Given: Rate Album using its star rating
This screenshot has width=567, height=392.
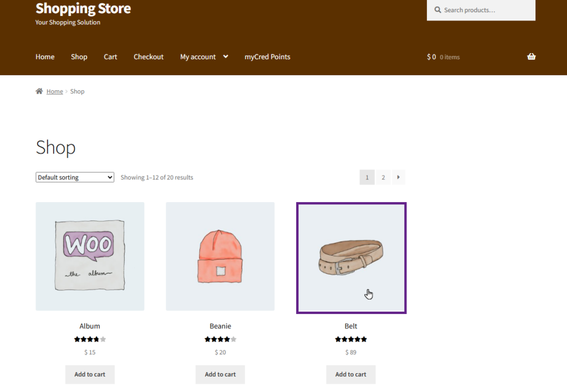Looking at the screenshot, I should tap(90, 339).
